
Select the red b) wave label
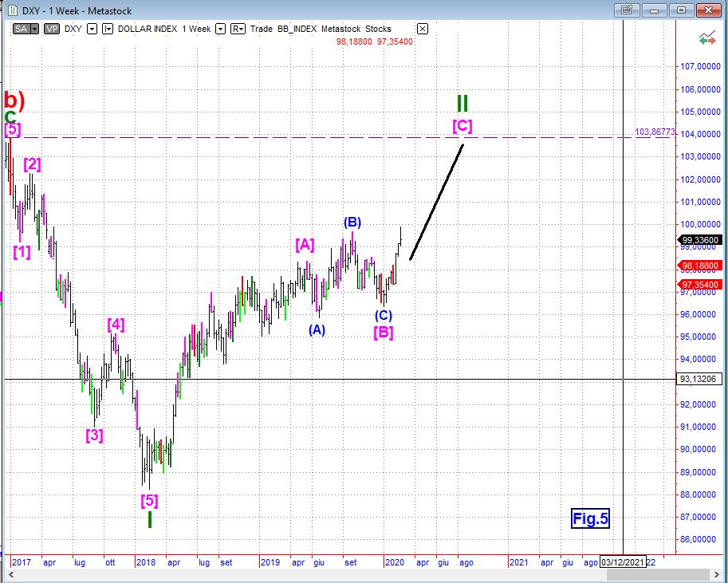(14, 100)
